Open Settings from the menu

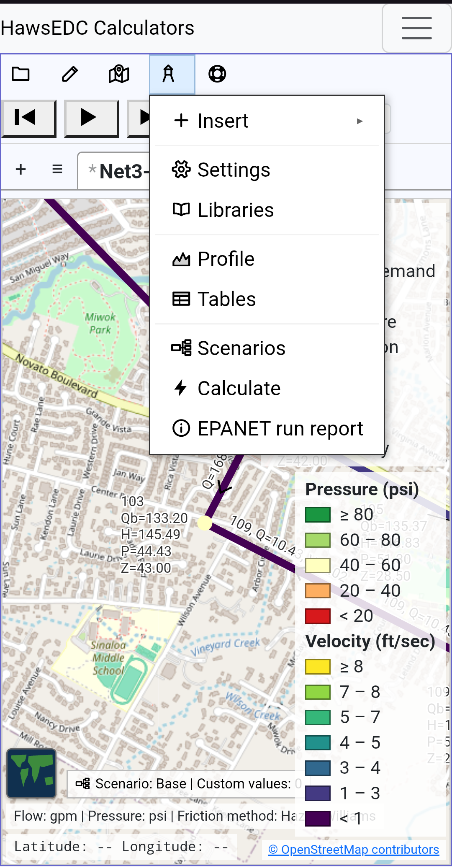(267, 170)
